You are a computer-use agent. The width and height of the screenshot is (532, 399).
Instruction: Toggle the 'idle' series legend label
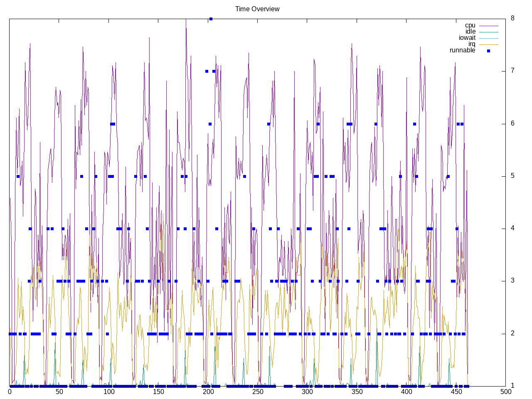point(470,32)
